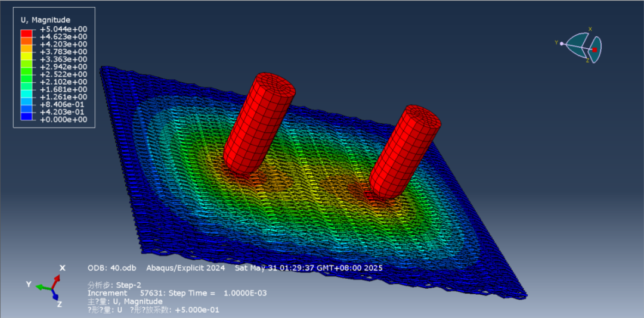Click the red +5.044e+00 legend swatch
The height and width of the screenshot is (318, 644).
(x=26, y=33)
